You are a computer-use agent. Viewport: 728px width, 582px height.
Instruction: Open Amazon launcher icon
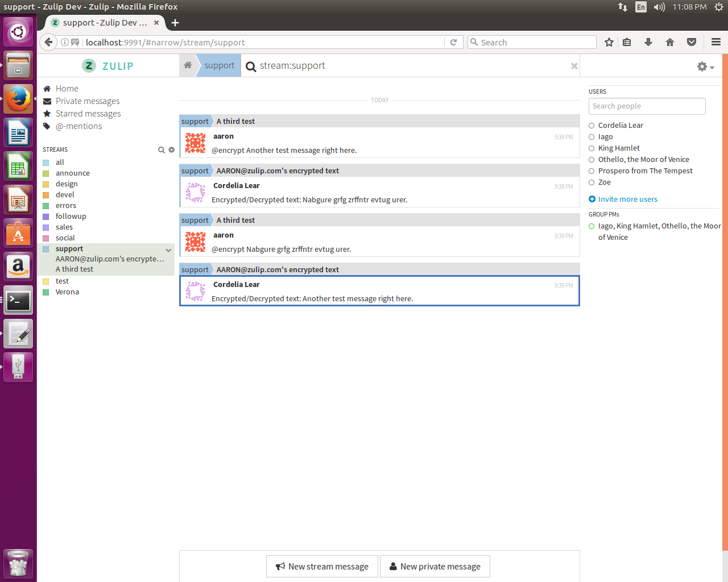(x=18, y=267)
